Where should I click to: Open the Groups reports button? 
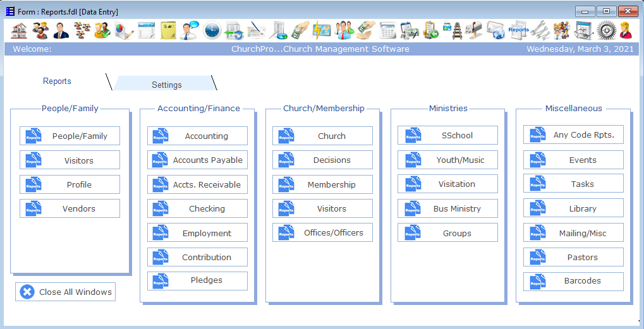coord(447,232)
